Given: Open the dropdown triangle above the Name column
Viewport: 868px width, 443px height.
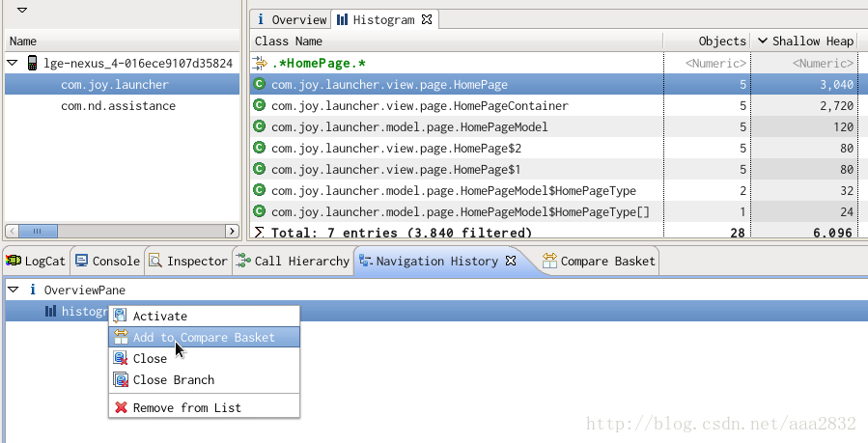Looking at the screenshot, I should tap(22, 10).
